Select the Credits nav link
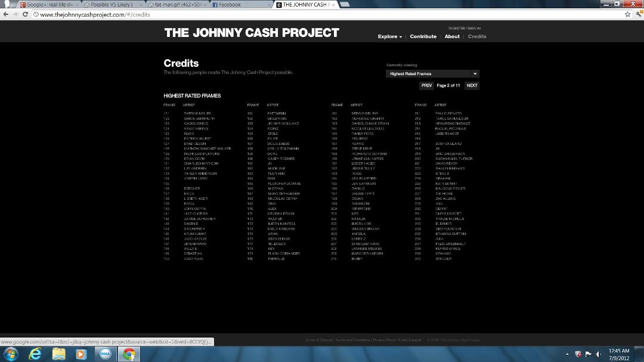Screen dimensions: 644x362 (477, 36)
